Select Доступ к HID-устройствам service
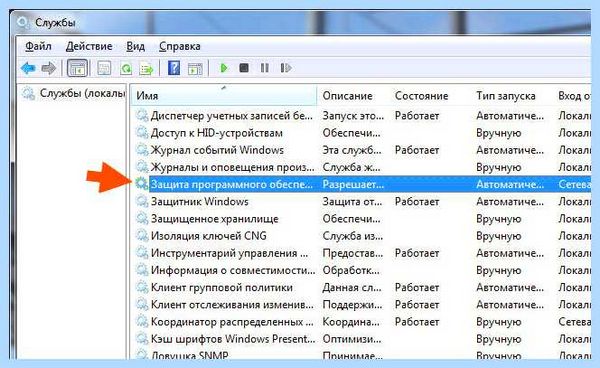The height and width of the screenshot is (368, 600). pyautogui.click(x=217, y=133)
